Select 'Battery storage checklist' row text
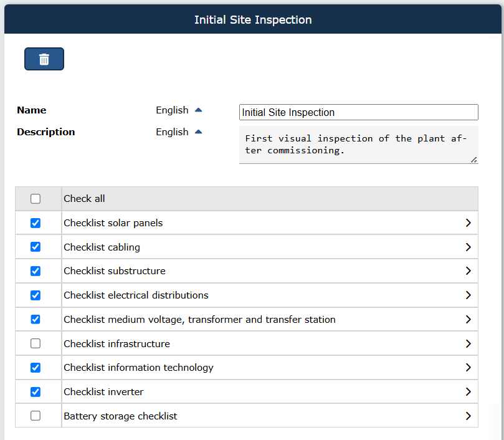The height and width of the screenshot is (440, 504). (120, 416)
